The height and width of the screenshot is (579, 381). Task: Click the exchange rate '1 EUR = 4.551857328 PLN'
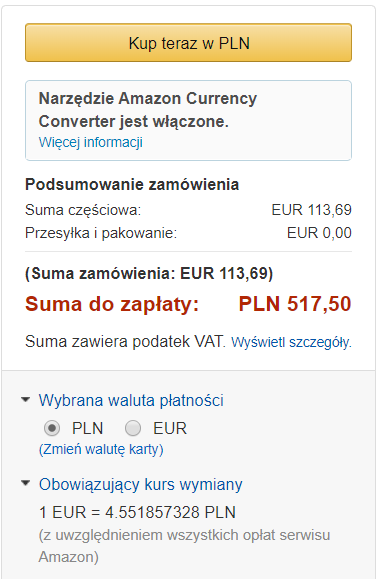coord(137,512)
